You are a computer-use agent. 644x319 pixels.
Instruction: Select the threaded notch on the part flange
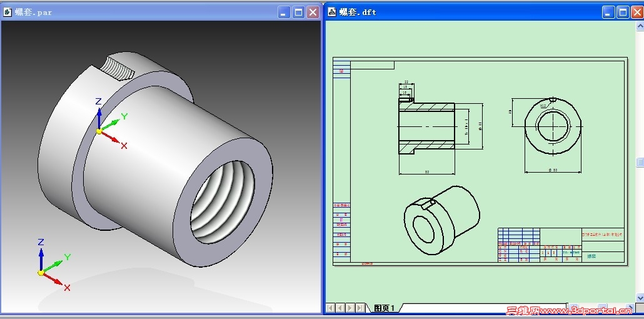pyautogui.click(x=118, y=68)
